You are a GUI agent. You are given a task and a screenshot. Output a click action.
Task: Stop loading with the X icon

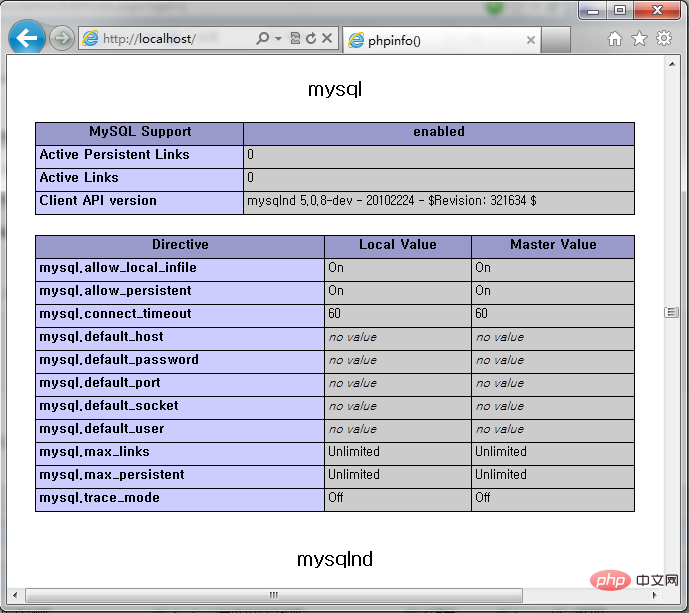(x=326, y=38)
